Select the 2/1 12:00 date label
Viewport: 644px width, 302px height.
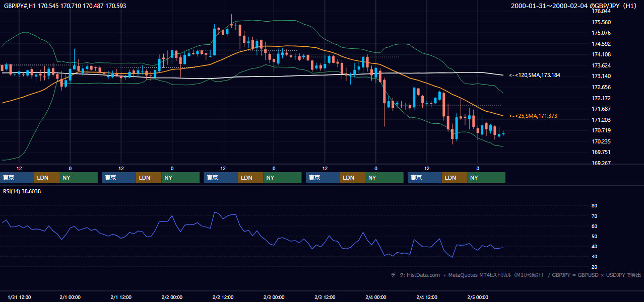(121, 297)
